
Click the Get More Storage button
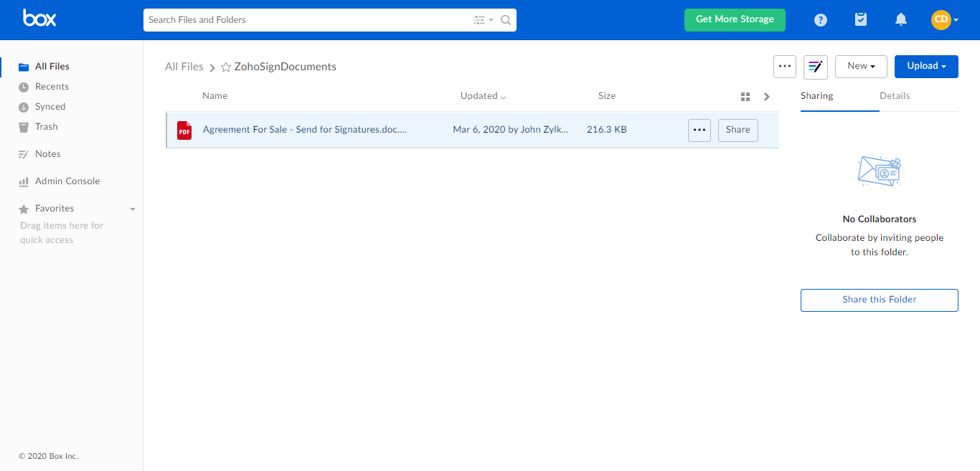pos(735,19)
